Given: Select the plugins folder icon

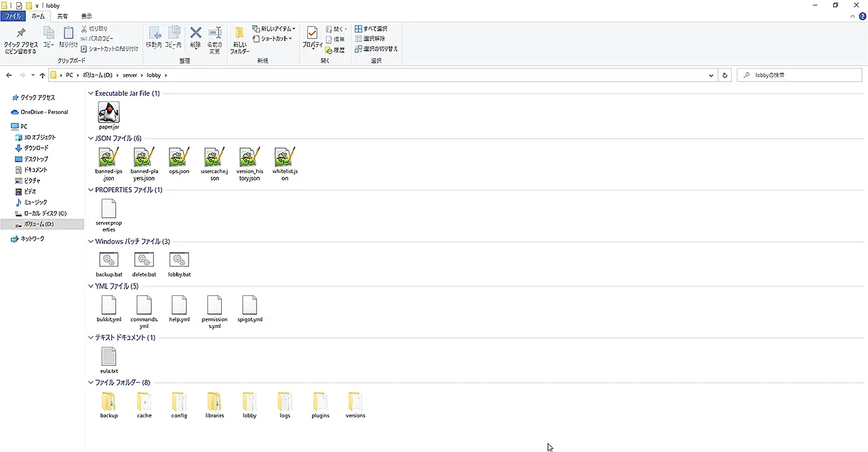Looking at the screenshot, I should click(320, 401).
